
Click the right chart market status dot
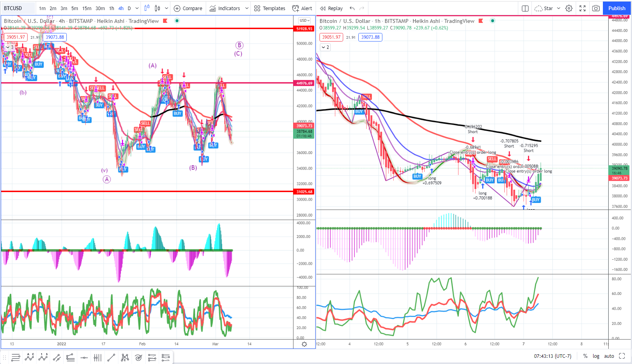493,21
